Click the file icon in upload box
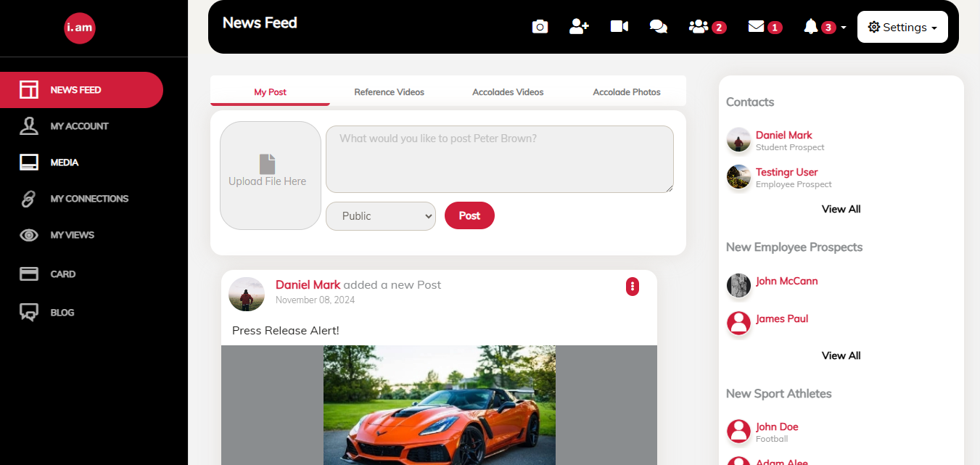Viewport: 980px width, 465px height. (x=268, y=164)
